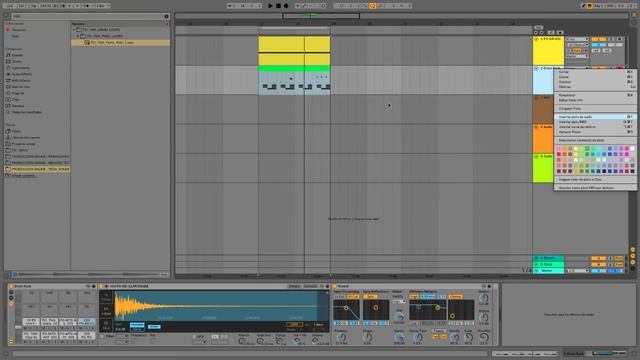
Task: Choose Duplicar in the track context menu
Action: 595,82
